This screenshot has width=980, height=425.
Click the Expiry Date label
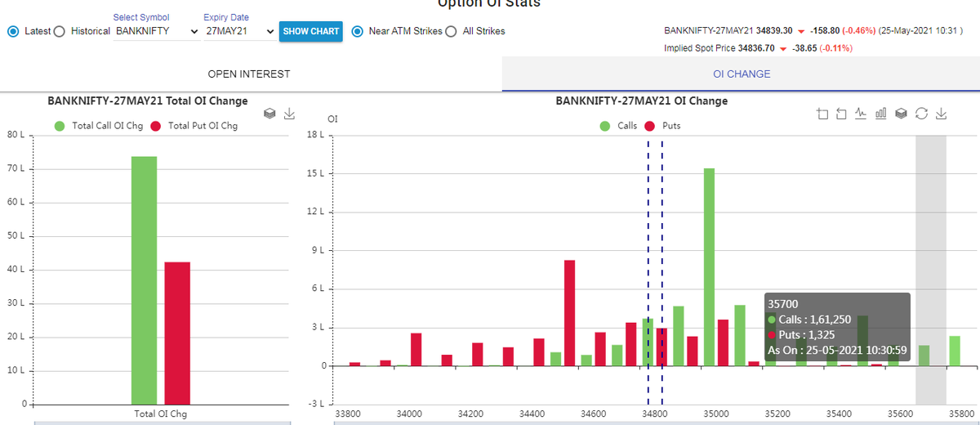[x=226, y=17]
